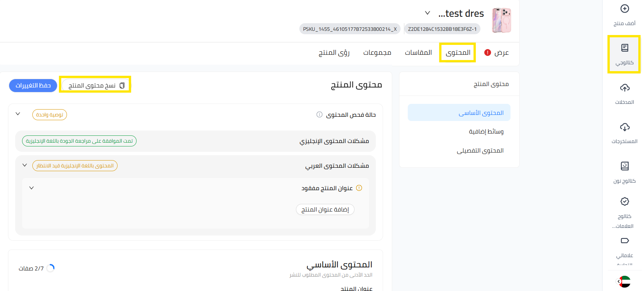Collapse the حالة فحص المحتوى section chevron
This screenshot has width=644, height=291.
click(18, 114)
